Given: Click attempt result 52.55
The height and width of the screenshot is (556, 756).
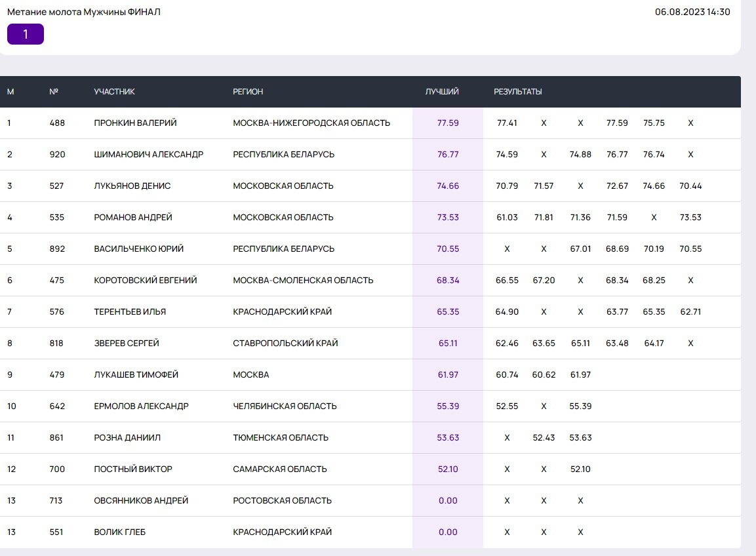Looking at the screenshot, I should pyautogui.click(x=507, y=406).
